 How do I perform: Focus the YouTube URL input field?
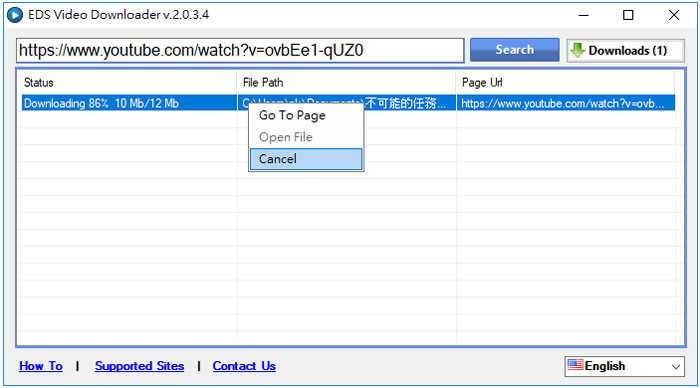pos(240,50)
